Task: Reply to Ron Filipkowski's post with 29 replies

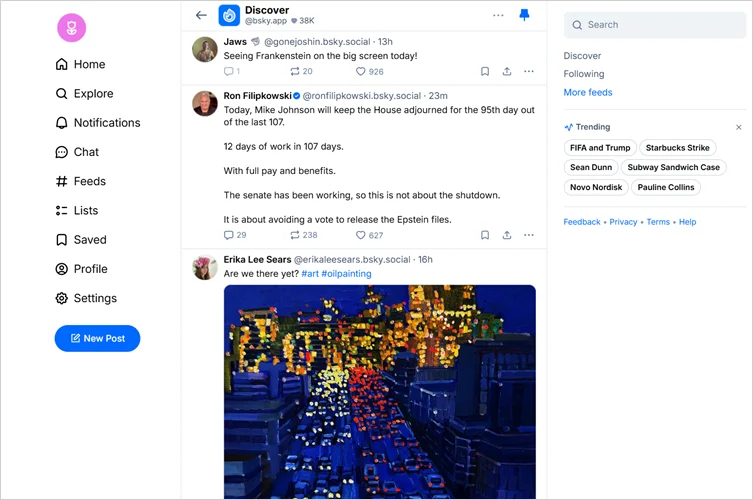Action: pos(235,235)
